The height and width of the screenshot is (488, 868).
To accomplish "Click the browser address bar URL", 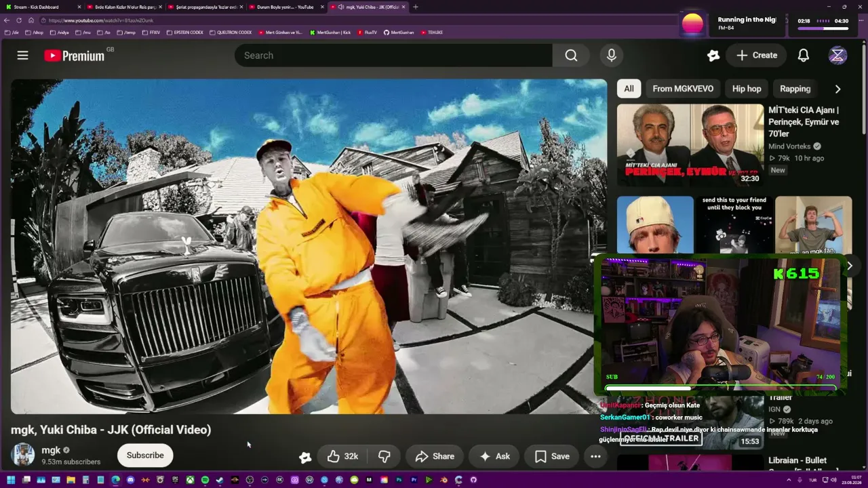I will click(x=101, y=20).
